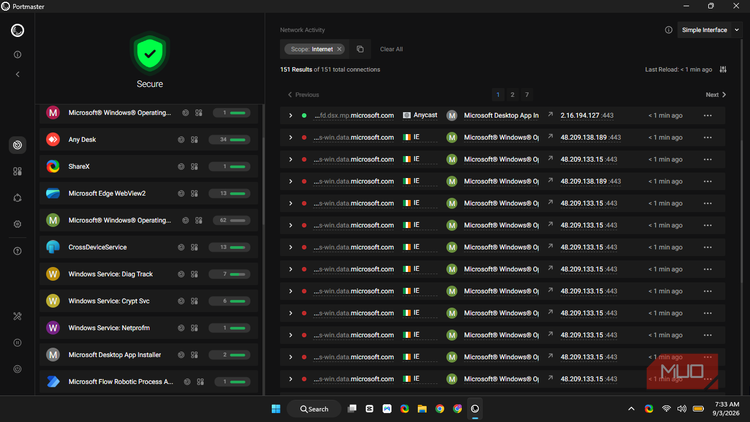Collapse the sidebar with the left arrow
This screenshot has height=422, width=750.
point(18,74)
